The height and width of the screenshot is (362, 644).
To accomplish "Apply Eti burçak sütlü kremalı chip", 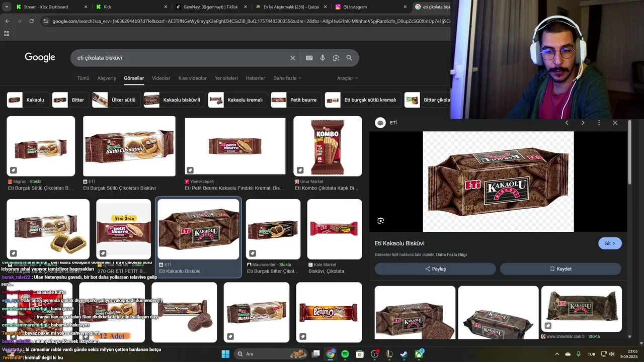I will click(363, 100).
